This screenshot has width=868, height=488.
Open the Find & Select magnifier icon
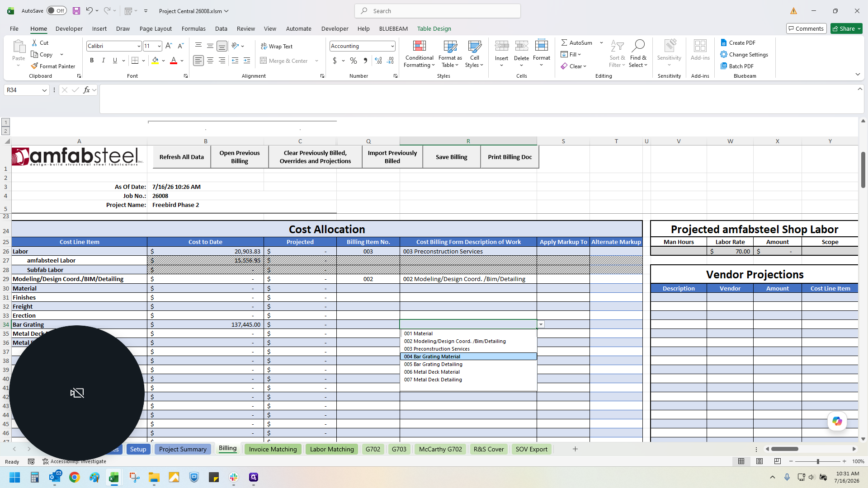(x=638, y=46)
